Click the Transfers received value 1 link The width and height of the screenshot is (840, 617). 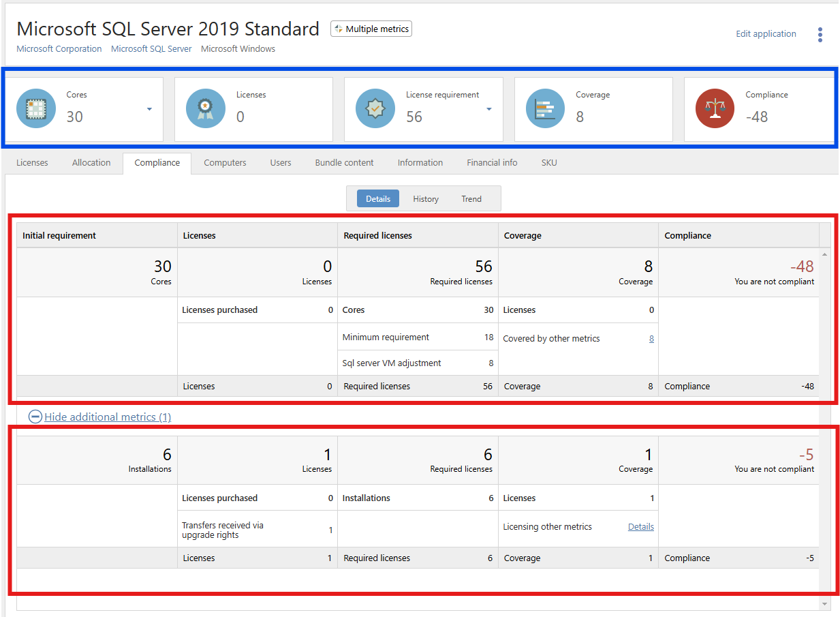(x=330, y=530)
